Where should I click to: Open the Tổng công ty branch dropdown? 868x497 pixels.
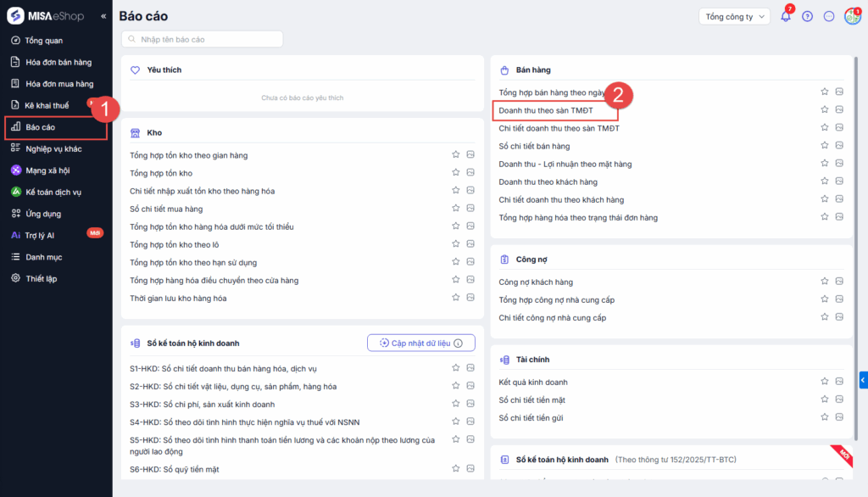734,16
